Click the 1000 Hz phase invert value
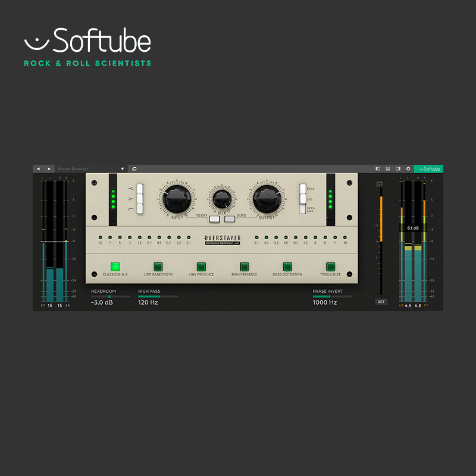Viewport: 476px width, 476px height. [325, 302]
